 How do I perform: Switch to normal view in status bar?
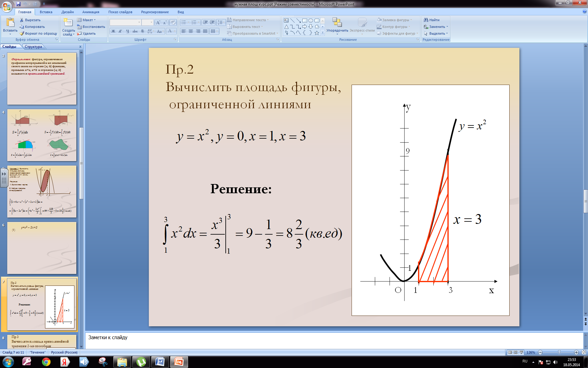tap(510, 352)
